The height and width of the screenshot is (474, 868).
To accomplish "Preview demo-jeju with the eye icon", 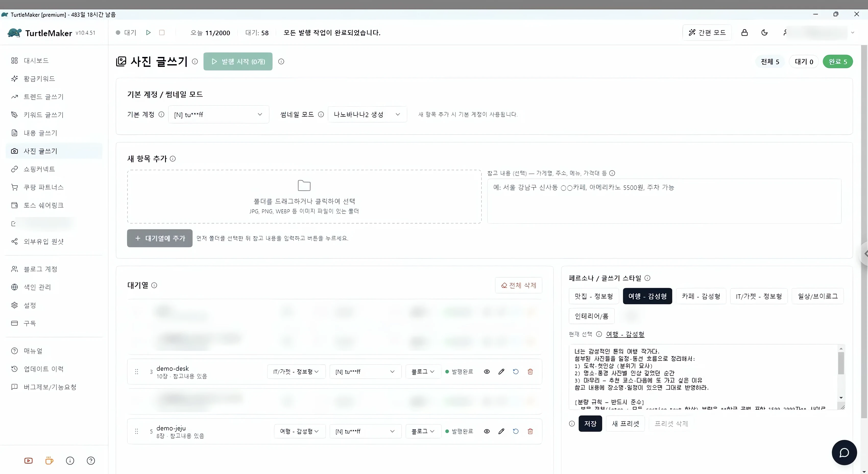I will coord(487,431).
